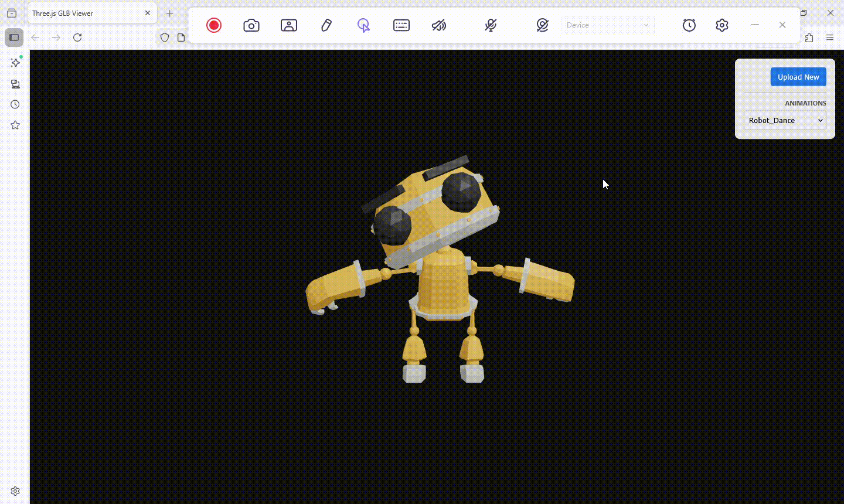Open the AI sparkle sidebar icon
Viewport: 844px width, 504px height.
pyautogui.click(x=15, y=63)
